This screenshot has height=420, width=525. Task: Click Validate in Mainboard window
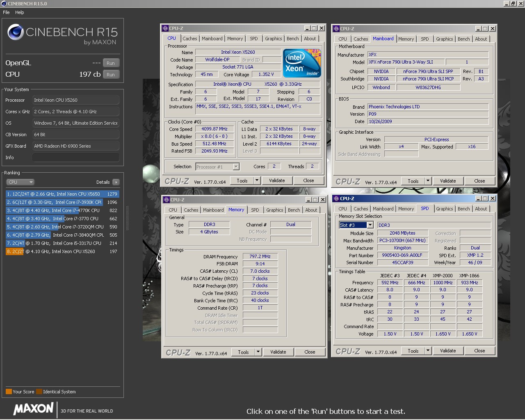point(448,181)
